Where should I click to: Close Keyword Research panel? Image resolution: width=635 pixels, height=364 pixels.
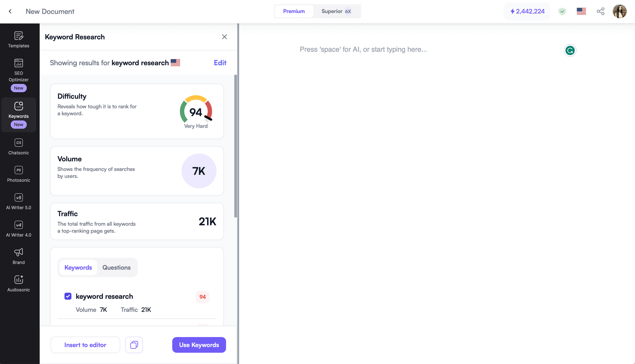[224, 36]
